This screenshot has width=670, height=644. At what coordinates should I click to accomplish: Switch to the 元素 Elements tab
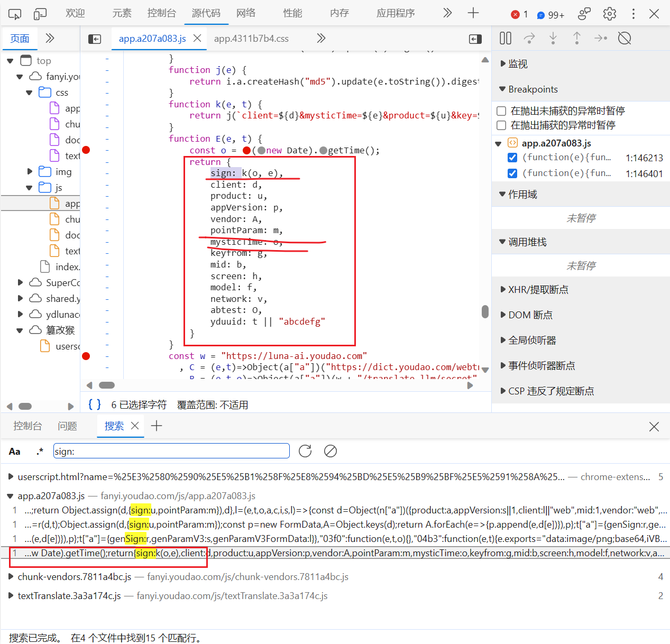(122, 13)
